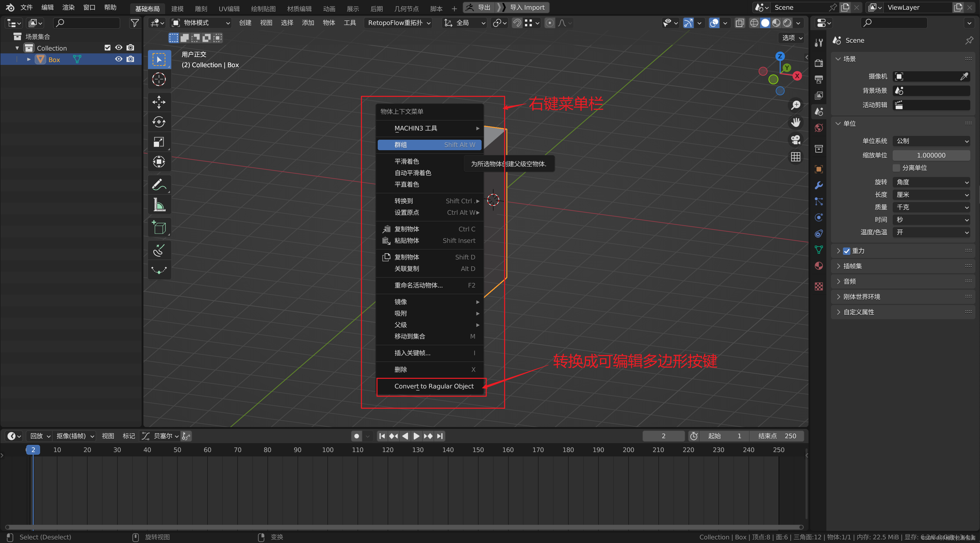
Task: Open 选项 options button
Action: click(x=792, y=38)
